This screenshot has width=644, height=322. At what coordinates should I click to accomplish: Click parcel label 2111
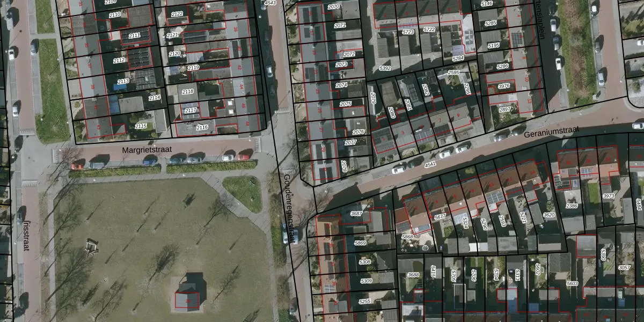(x=134, y=35)
